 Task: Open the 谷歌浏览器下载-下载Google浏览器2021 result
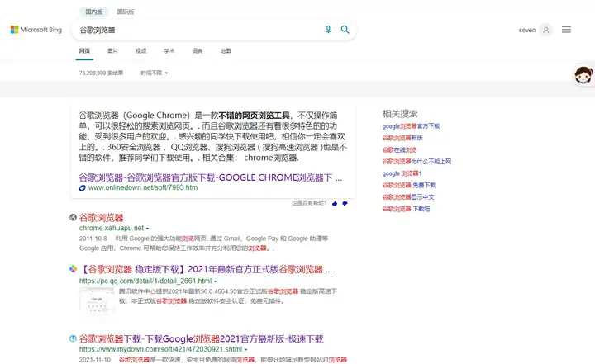click(x=201, y=339)
